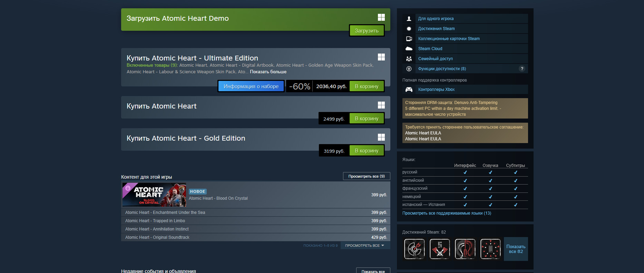
Task: Click the Steam achievements star icon
Action: [x=409, y=29]
